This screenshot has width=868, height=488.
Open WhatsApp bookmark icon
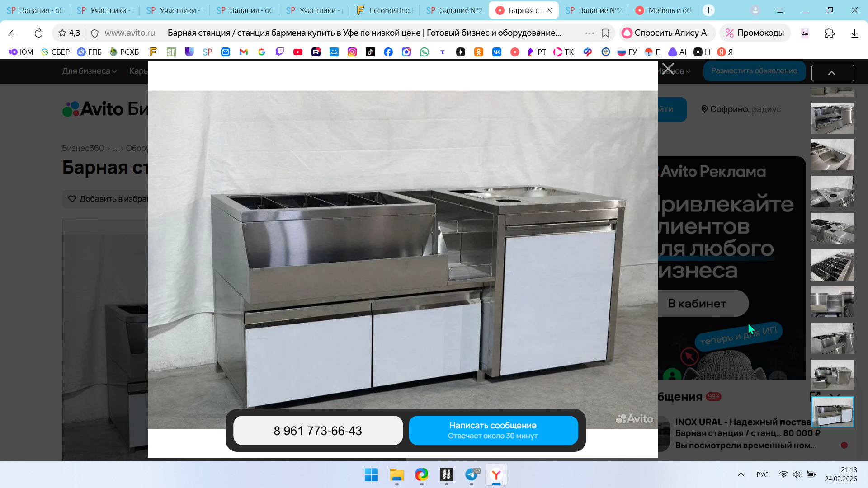(424, 52)
